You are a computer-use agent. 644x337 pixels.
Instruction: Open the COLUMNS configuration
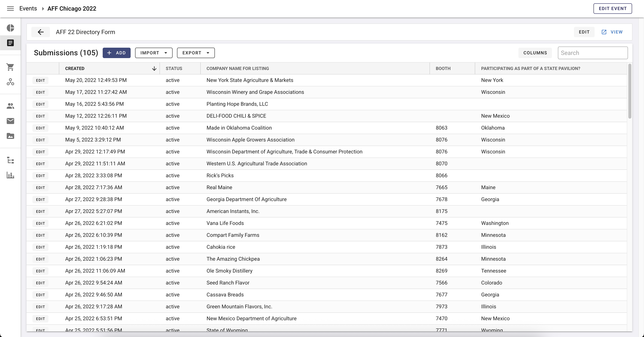(x=535, y=53)
